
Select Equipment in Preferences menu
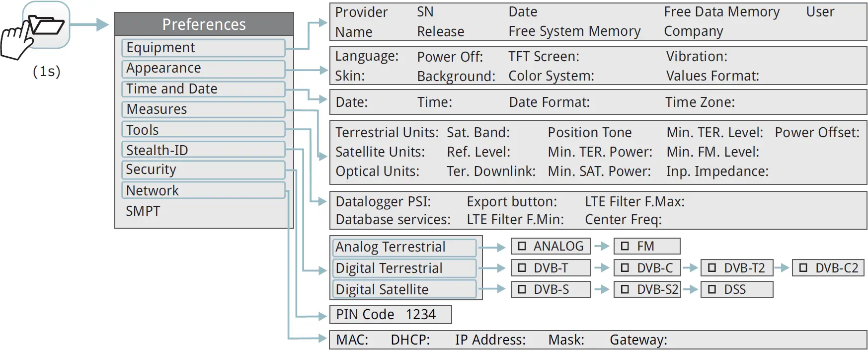[203, 48]
